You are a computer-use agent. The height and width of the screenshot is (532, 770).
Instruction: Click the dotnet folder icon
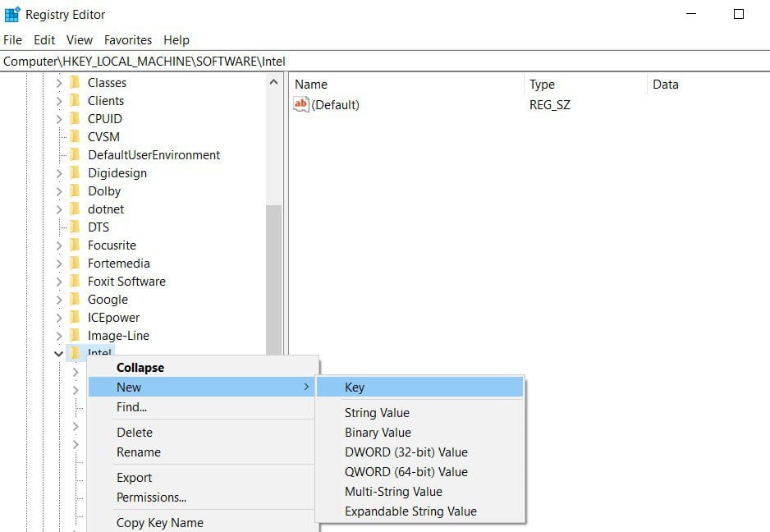click(76, 209)
